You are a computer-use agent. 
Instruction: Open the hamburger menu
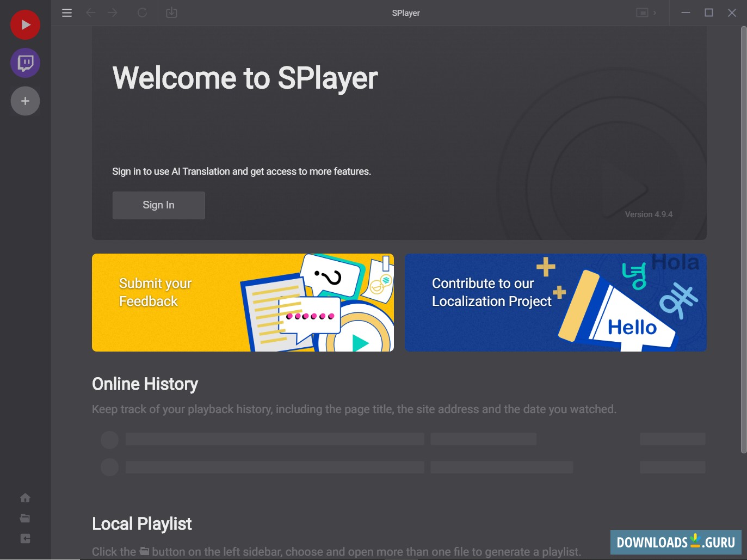[67, 13]
